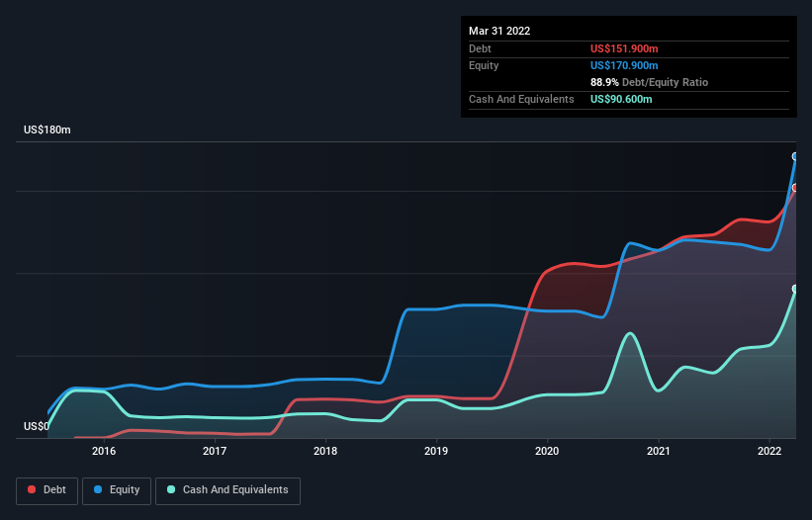Select the 2018 x-axis label
The height and width of the screenshot is (520, 812).
point(325,451)
